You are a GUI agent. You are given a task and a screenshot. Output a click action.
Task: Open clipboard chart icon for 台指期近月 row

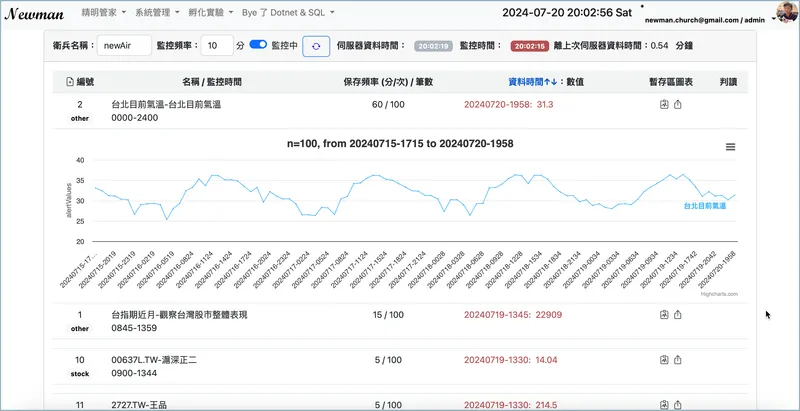tap(664, 315)
